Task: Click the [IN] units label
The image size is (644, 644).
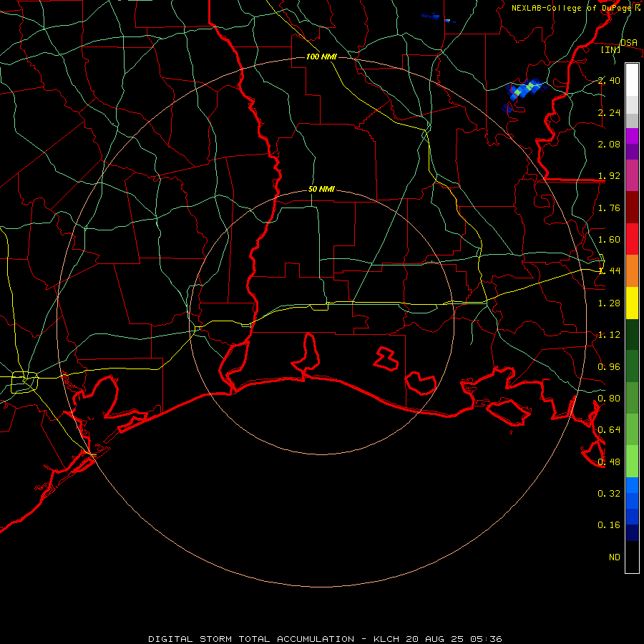Action: (610, 49)
